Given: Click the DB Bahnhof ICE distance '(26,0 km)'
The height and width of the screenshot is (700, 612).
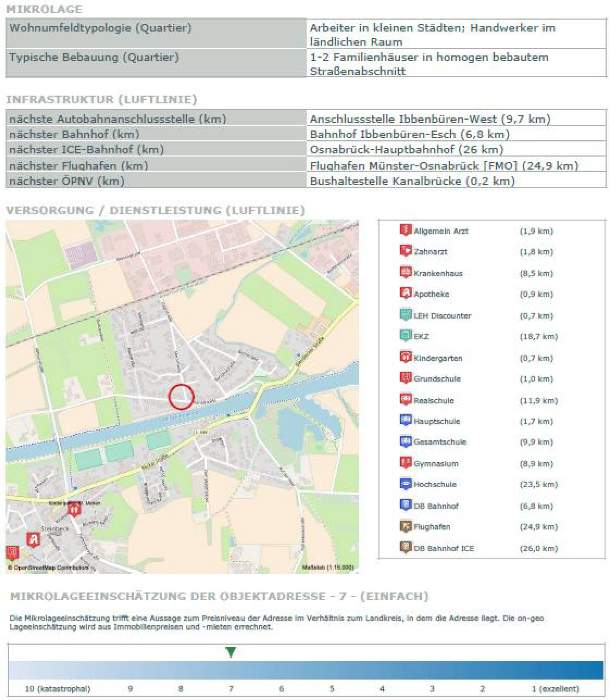Looking at the screenshot, I should (x=538, y=548).
